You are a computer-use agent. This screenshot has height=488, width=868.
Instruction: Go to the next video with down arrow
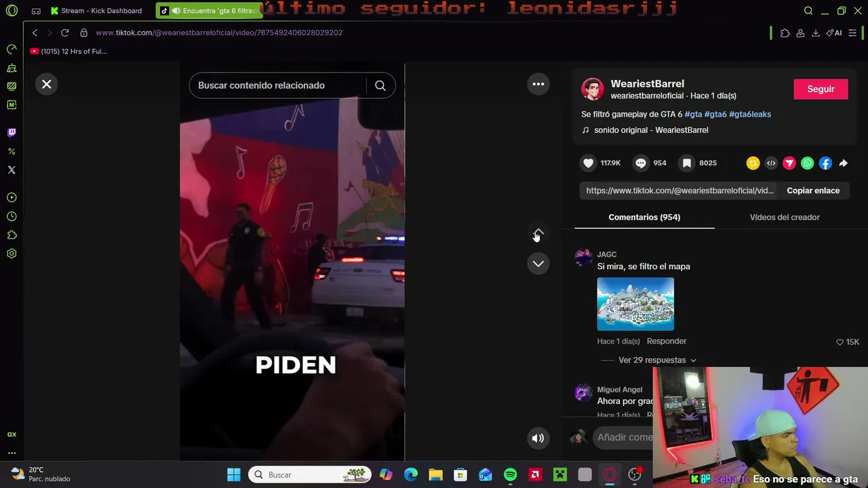click(x=538, y=264)
